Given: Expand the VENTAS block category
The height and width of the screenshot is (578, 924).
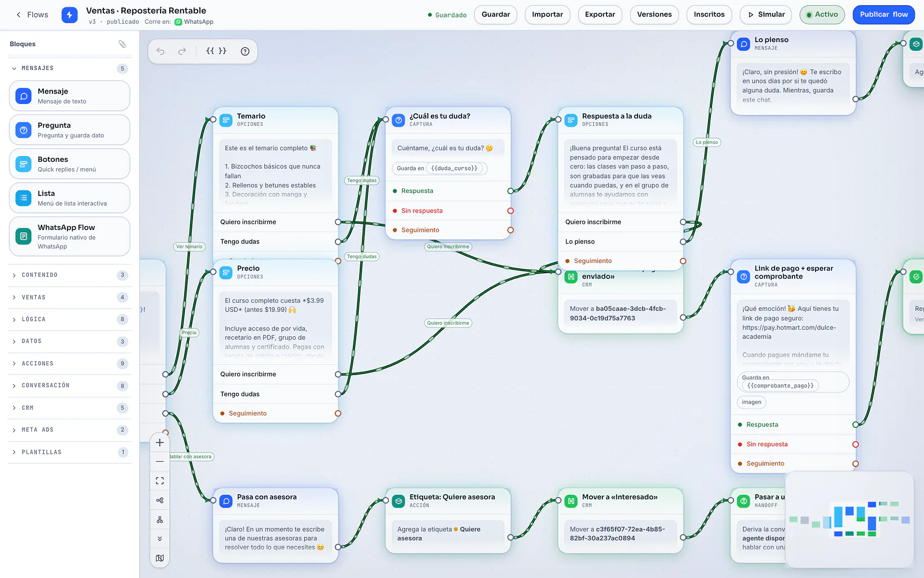Looking at the screenshot, I should pos(69,298).
